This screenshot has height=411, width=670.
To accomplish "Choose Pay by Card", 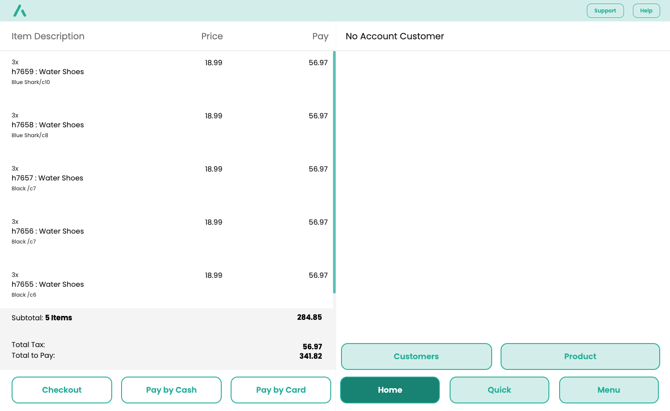I will click(x=281, y=390).
